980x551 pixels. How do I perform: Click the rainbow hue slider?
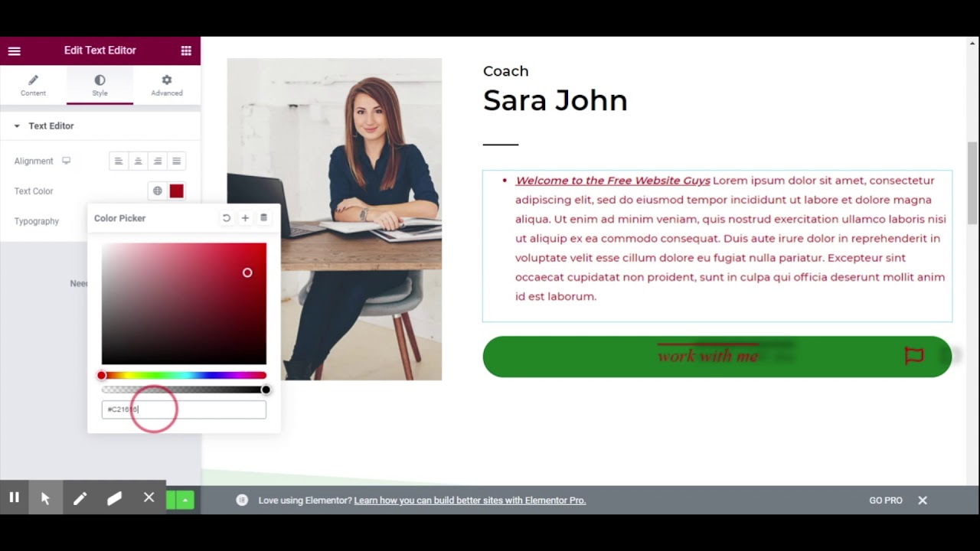(184, 375)
